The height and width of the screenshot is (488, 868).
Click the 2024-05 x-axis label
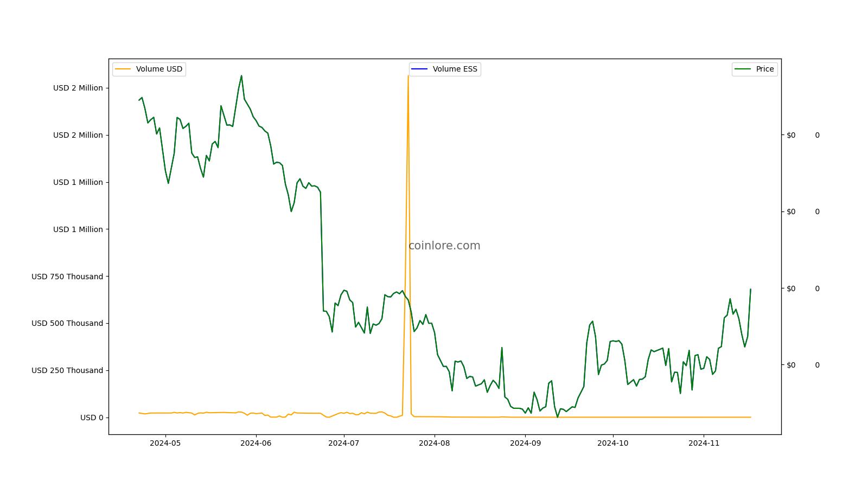click(165, 443)
